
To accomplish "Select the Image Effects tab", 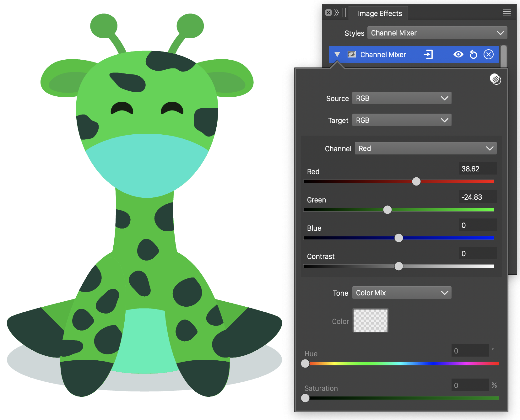I will pyautogui.click(x=380, y=13).
